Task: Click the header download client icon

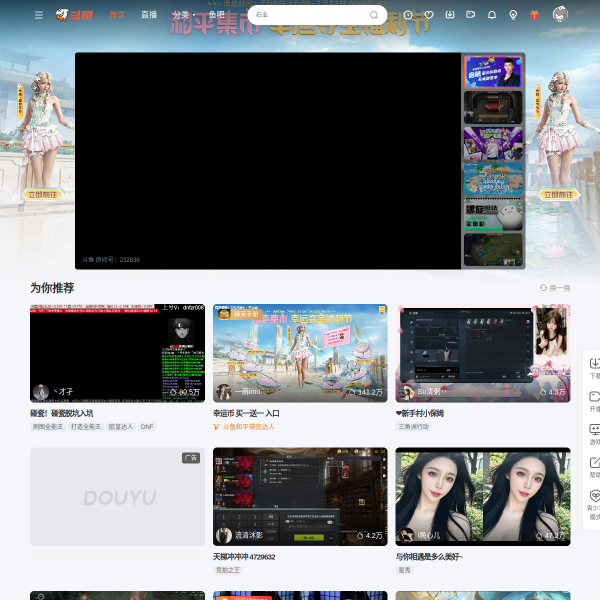Action: [450, 15]
